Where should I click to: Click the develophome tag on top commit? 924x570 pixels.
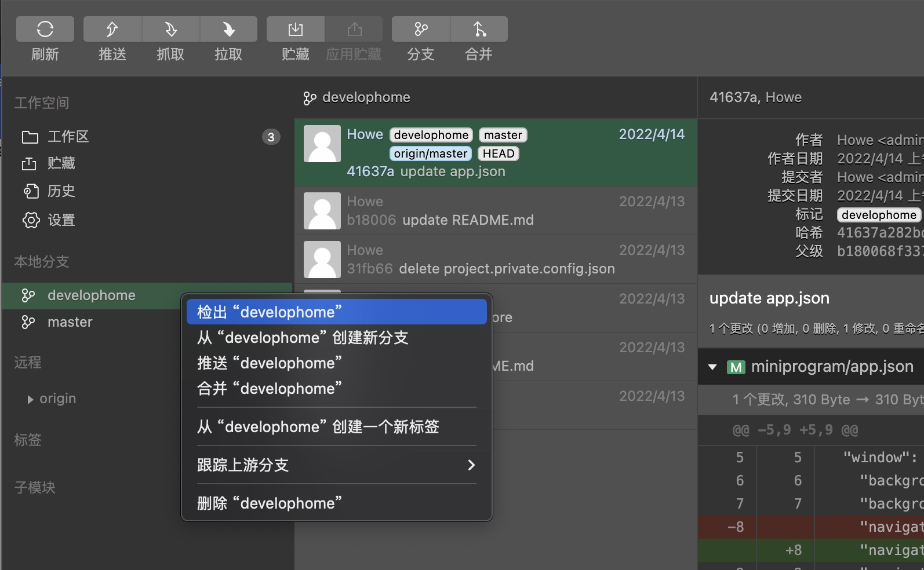pos(431,135)
